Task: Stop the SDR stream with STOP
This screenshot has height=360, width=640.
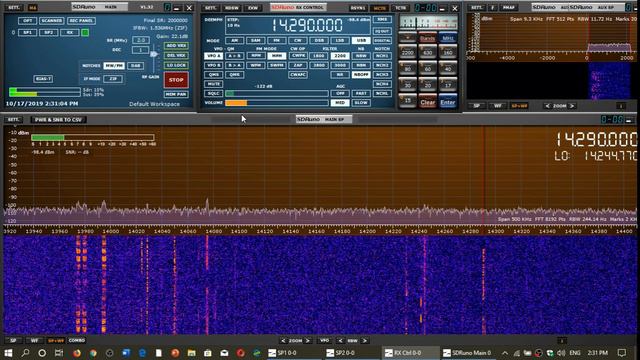Action: (x=176, y=80)
